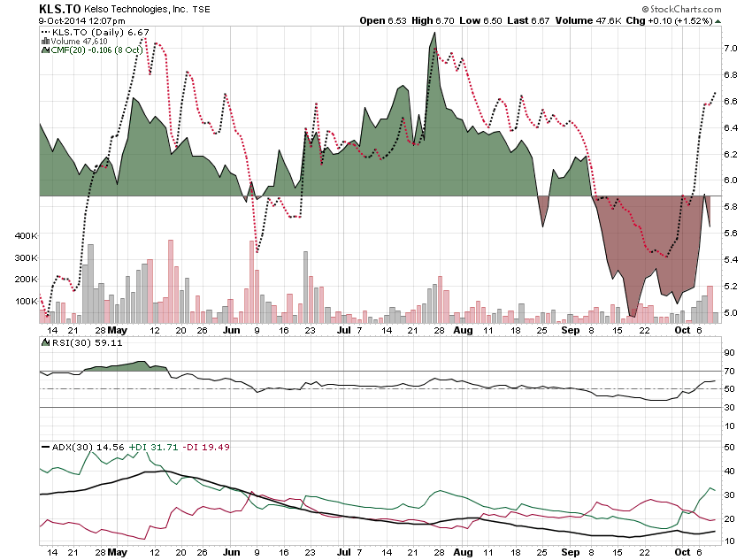Click the Last 6.67 value
The height and width of the screenshot is (560, 752).
528,20
